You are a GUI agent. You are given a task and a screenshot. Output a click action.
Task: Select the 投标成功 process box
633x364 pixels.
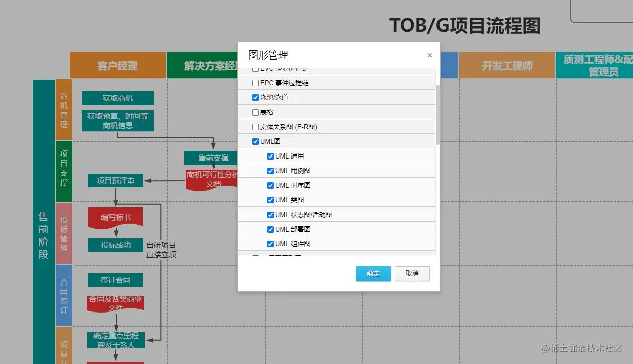click(x=116, y=245)
